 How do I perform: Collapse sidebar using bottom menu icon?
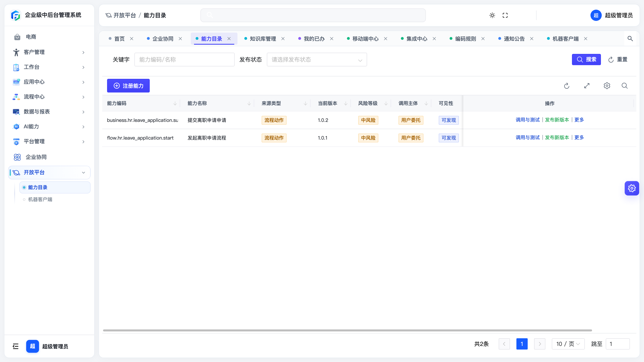coord(15,346)
